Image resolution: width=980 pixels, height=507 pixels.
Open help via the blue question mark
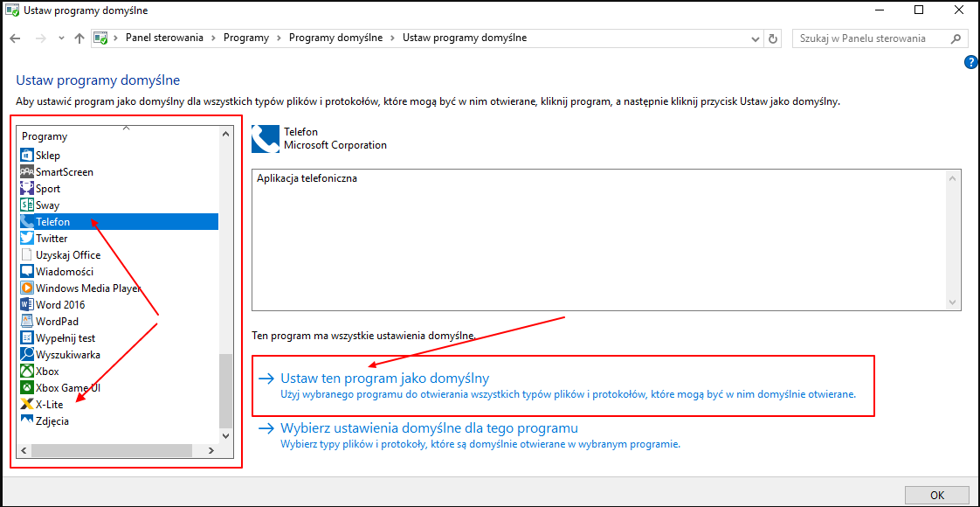tap(970, 62)
